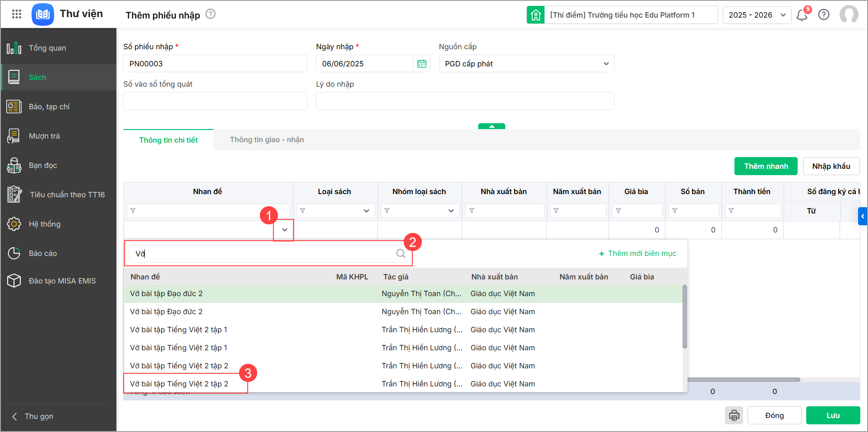Open Bạn đọc in sidebar
Image resolution: width=868 pixels, height=432 pixels.
pyautogui.click(x=59, y=165)
